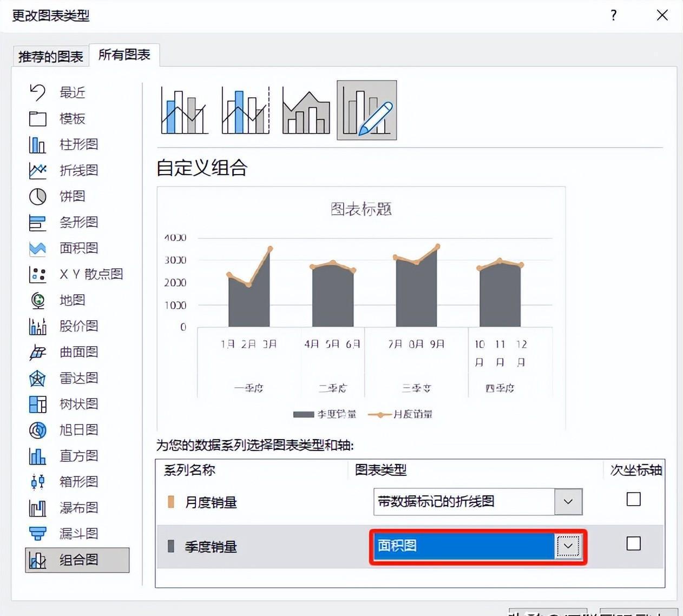This screenshot has height=616, width=683.
Task: Pick the 条形图 bar chart icon
Action: click(x=37, y=222)
